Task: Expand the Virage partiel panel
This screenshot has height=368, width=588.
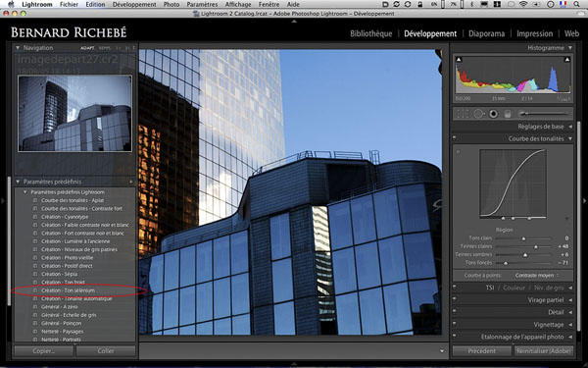Action: pyautogui.click(x=570, y=300)
